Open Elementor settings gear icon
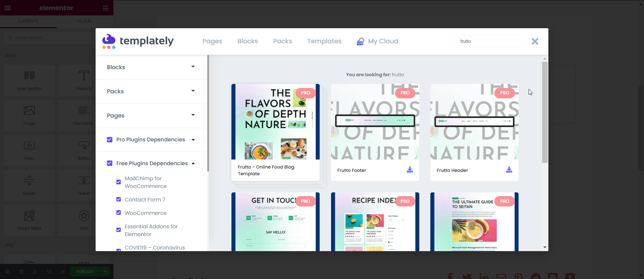 (7, 271)
